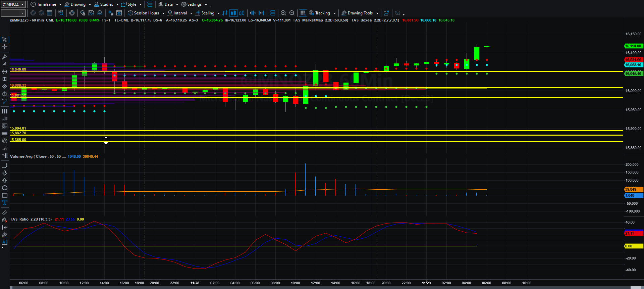The width and height of the screenshot is (644, 289).
Task: Open the Studies menu
Action: [106, 4]
